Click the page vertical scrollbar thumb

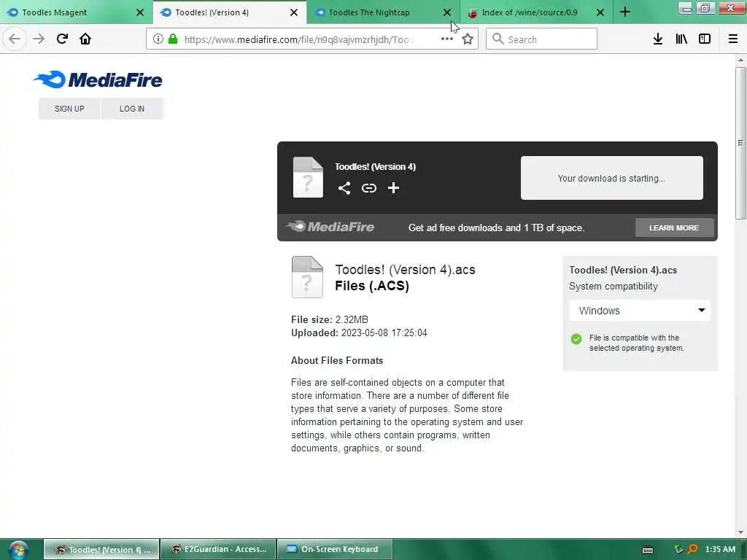pos(740,143)
